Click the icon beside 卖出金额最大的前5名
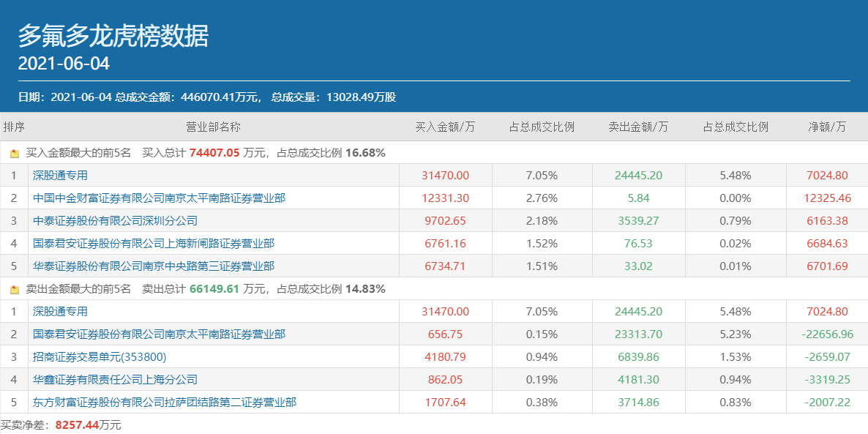Screen dimensions: 868x434 [15, 290]
